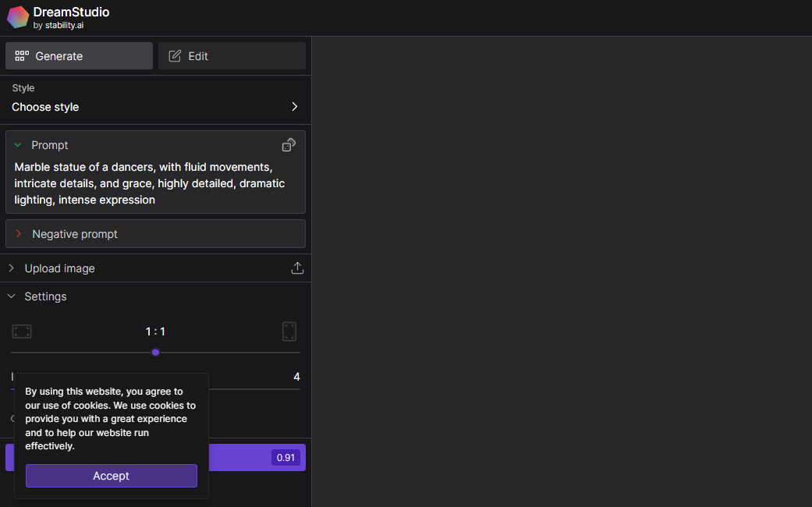Switch to the Generate tab
The image size is (812, 507).
(79, 56)
